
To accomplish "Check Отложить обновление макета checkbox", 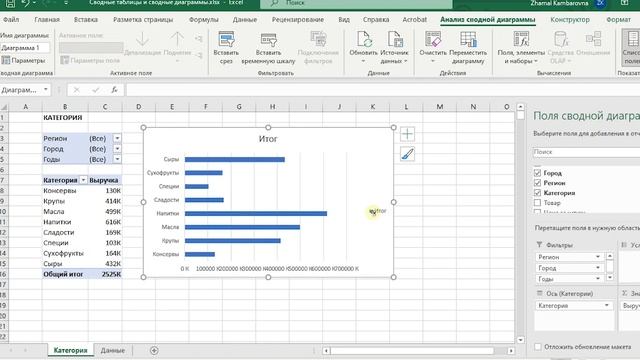I will click(538, 347).
